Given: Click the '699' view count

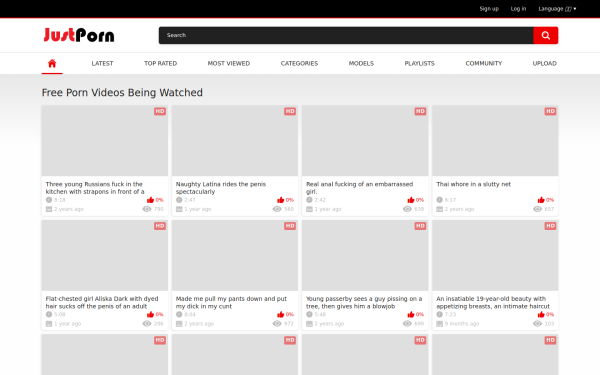Looking at the screenshot, I should [x=419, y=323].
